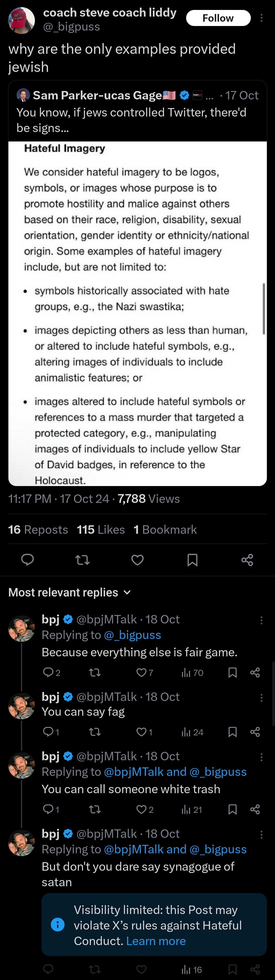Share the main post by _bigpuss
275x980 pixels.
coord(247,560)
